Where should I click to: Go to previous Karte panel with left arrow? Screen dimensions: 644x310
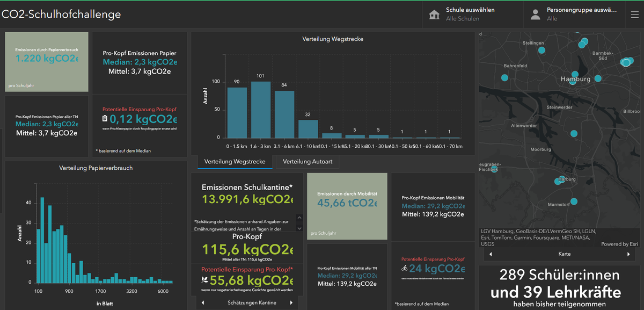tap(491, 254)
